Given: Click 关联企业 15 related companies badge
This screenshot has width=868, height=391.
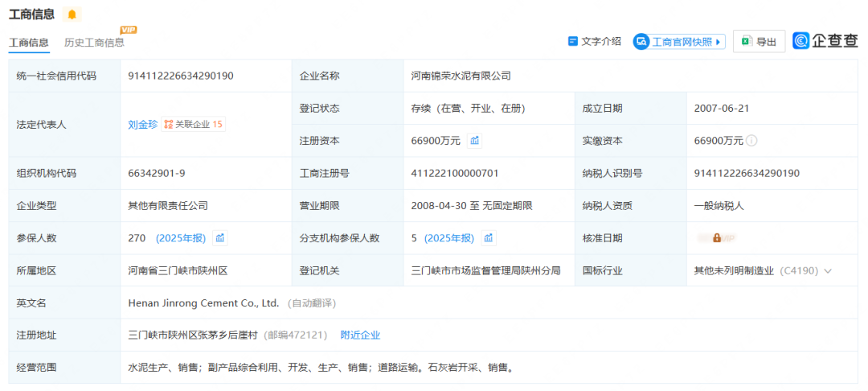Looking at the screenshot, I should tap(193, 125).
